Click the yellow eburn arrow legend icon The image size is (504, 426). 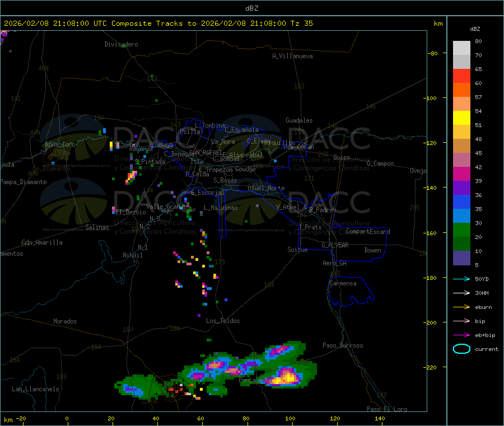(x=461, y=307)
